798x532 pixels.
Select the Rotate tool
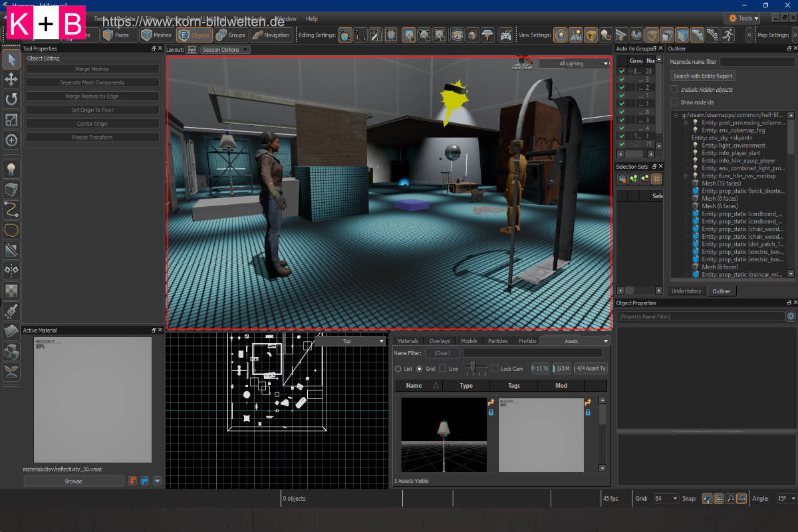[11, 100]
